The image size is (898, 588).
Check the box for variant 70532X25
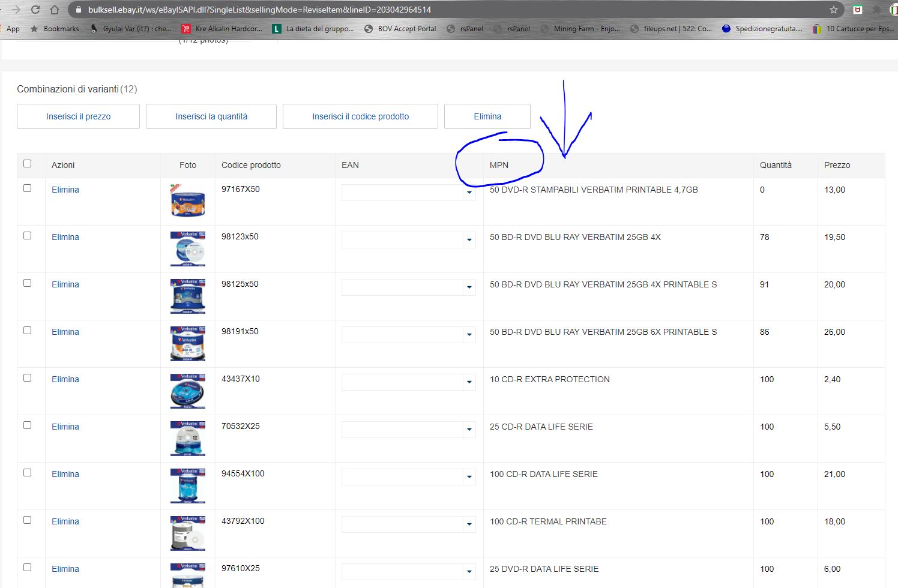[x=27, y=425]
